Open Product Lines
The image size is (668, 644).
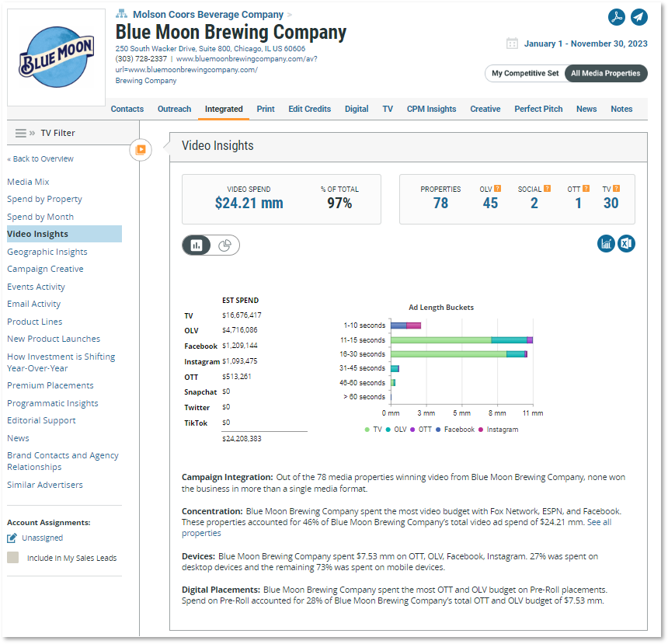point(35,322)
